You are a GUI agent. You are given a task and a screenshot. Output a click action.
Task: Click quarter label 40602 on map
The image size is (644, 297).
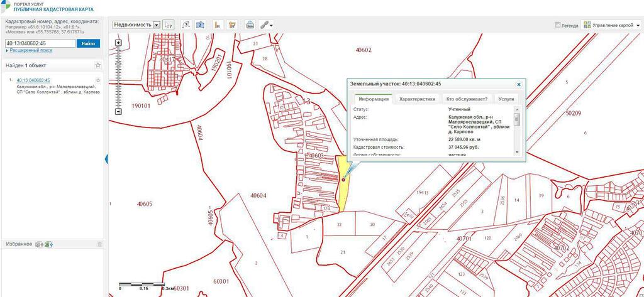(x=364, y=50)
